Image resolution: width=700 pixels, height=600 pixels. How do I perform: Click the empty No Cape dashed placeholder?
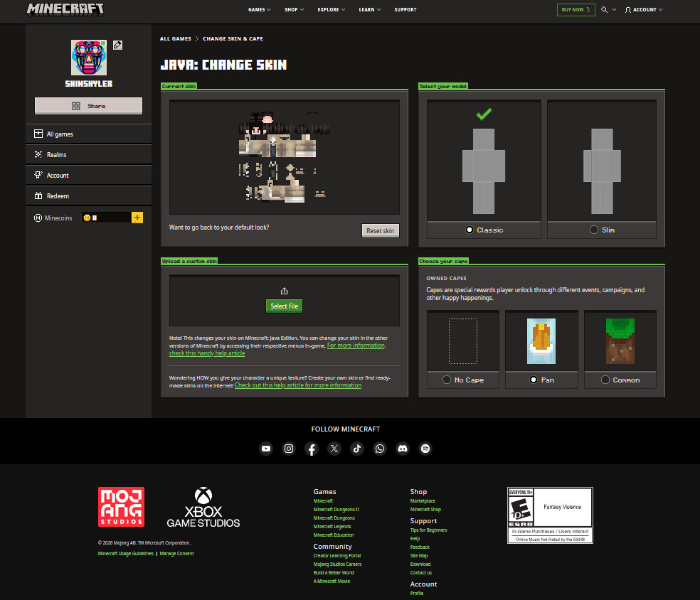463,341
